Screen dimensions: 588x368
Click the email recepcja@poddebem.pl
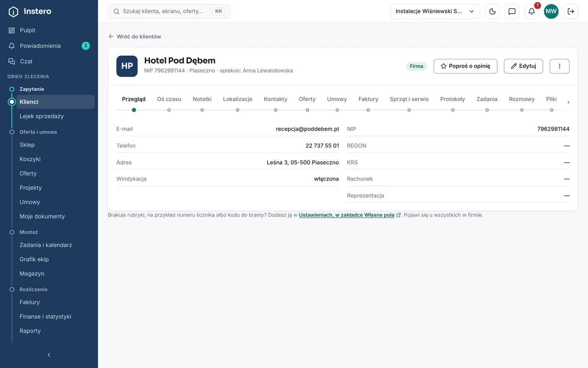(x=307, y=129)
